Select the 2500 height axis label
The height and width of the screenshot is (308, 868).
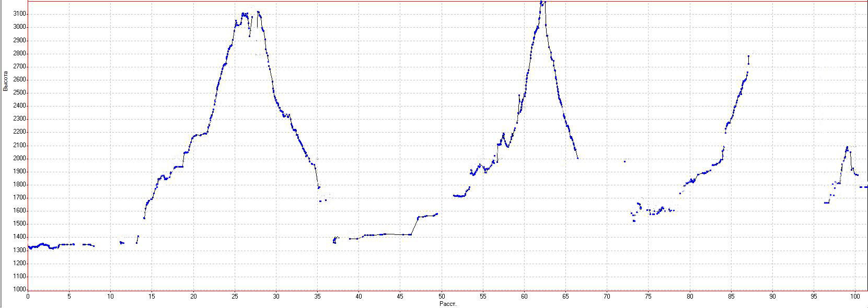coord(19,92)
